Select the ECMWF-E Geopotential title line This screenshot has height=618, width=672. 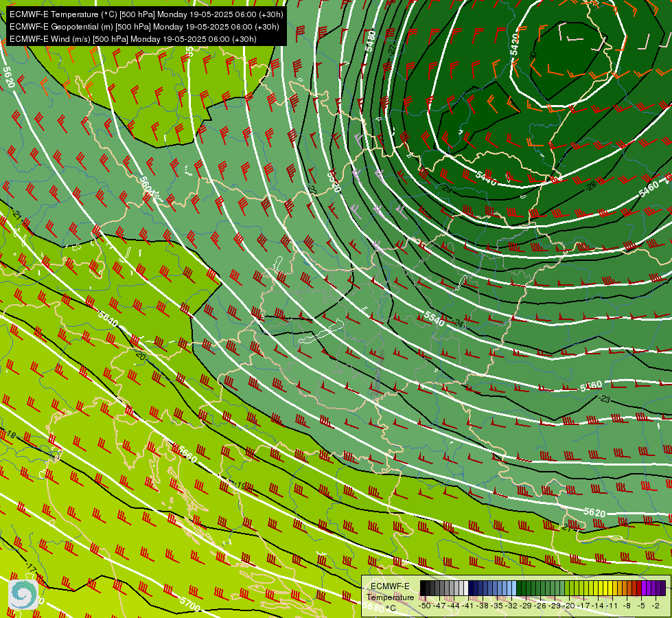click(144, 27)
